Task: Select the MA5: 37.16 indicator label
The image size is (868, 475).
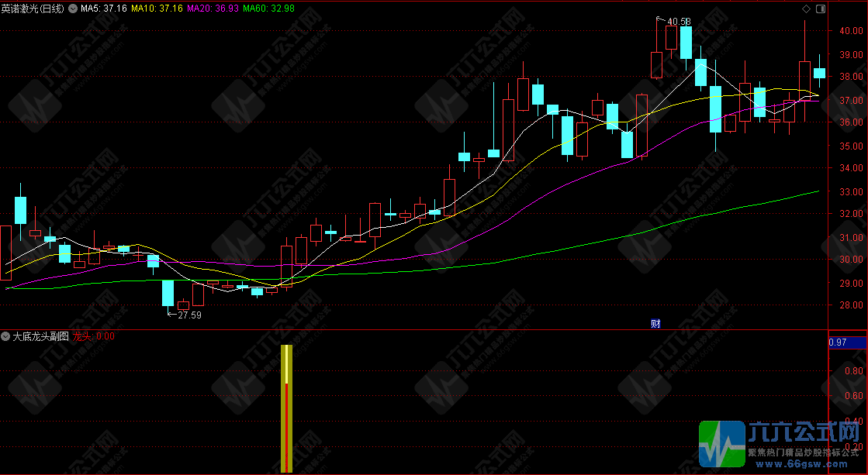Action: click(x=104, y=9)
